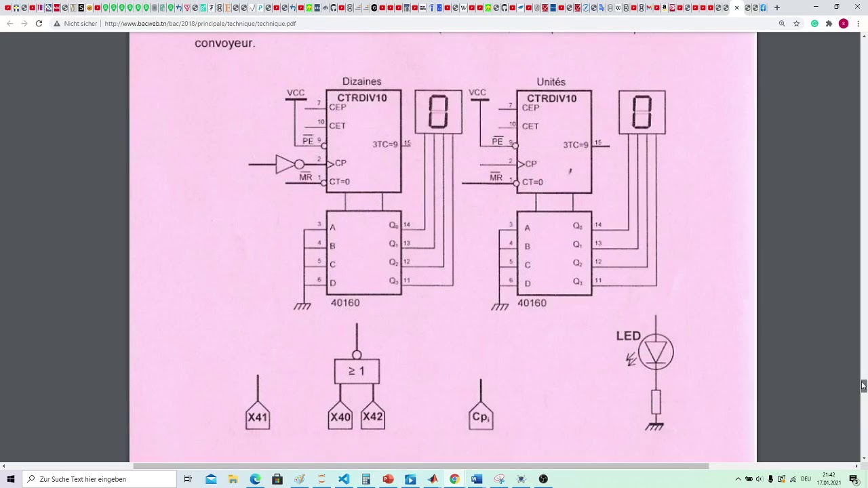Switch to the Gmail tab
The width and height of the screenshot is (868, 488).
click(x=649, y=7)
